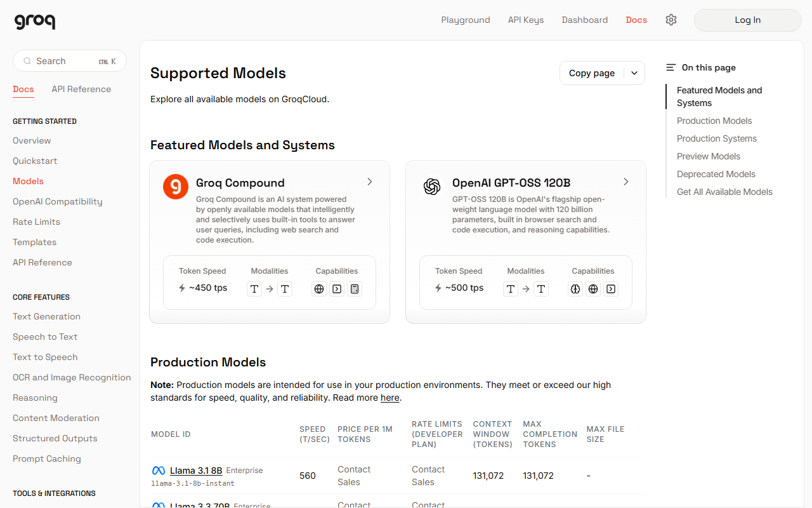The height and width of the screenshot is (508, 812).
Task: Click the OpenAI GPT-OSS 120B card title
Action: pyautogui.click(x=511, y=183)
